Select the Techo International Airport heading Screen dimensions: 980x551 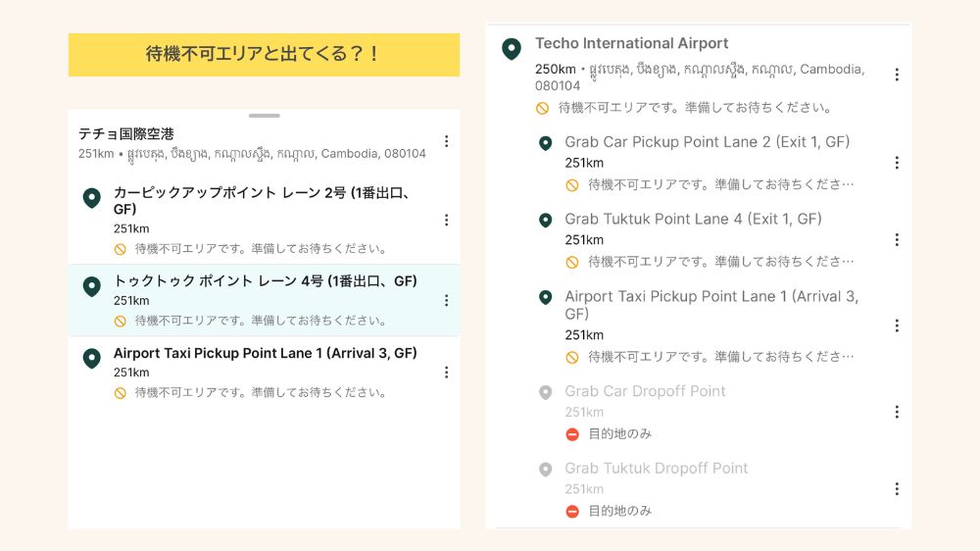tap(632, 43)
